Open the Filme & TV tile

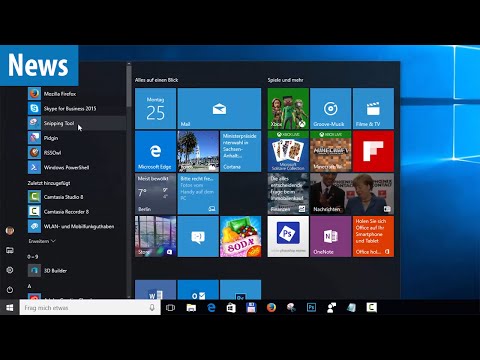tap(373, 108)
